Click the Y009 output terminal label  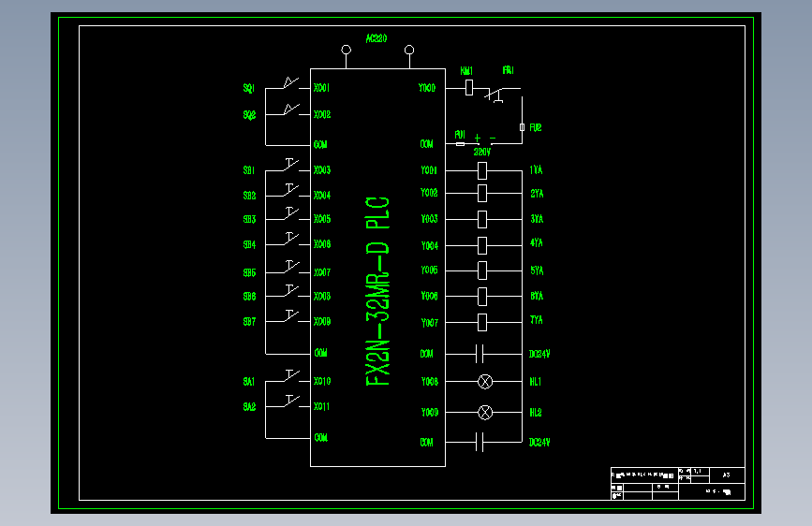click(430, 412)
